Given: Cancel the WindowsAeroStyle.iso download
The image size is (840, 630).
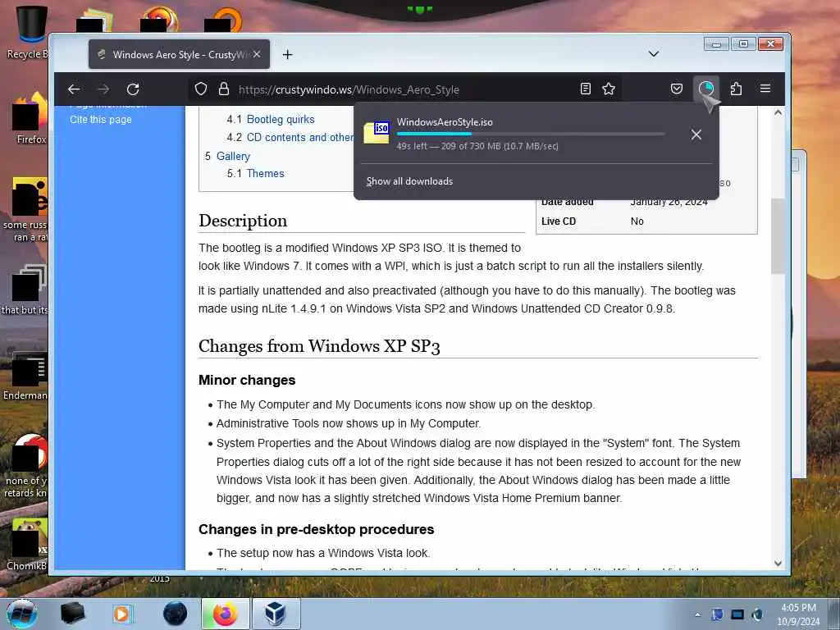Looking at the screenshot, I should pyautogui.click(x=696, y=135).
